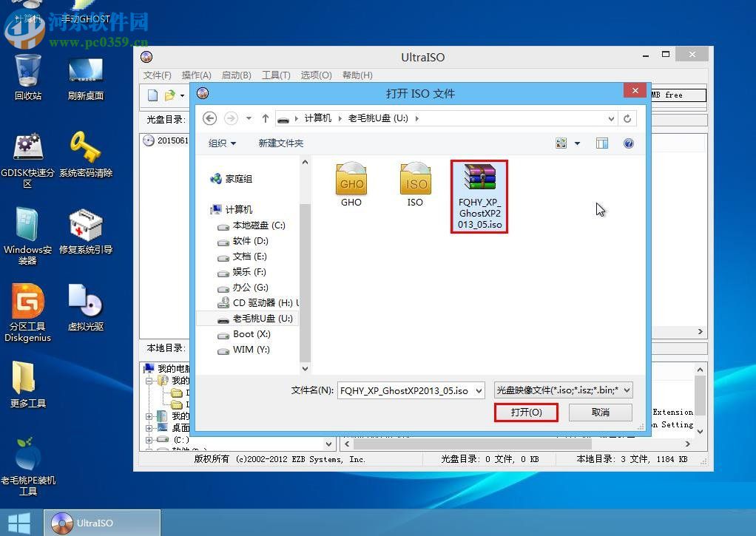Expand the 组织 dropdown menu
The height and width of the screenshot is (536, 756).
tap(221, 143)
